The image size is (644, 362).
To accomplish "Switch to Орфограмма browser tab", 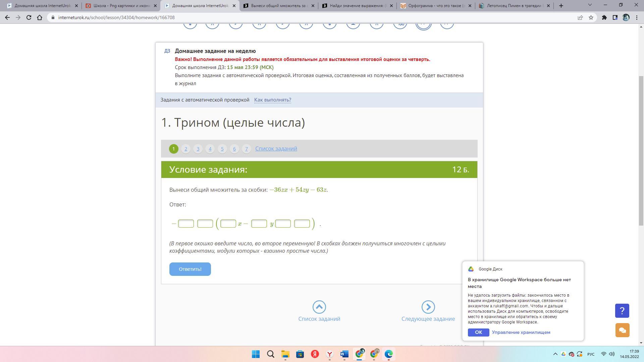I will pos(436,6).
